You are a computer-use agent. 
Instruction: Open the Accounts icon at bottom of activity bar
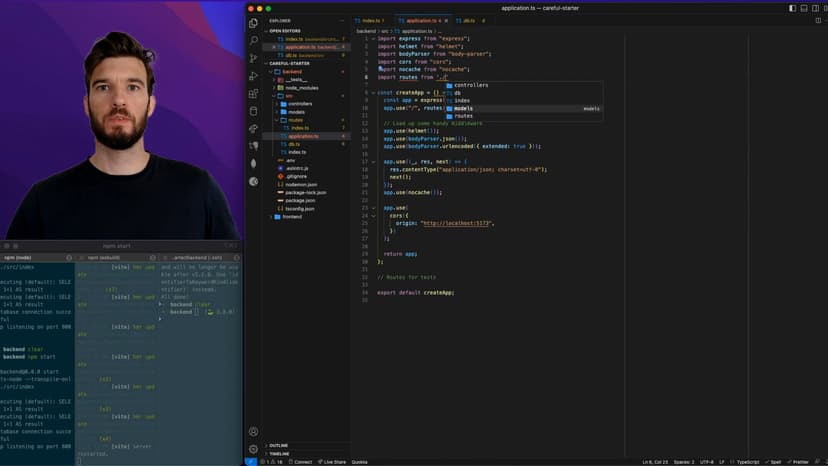(x=253, y=432)
